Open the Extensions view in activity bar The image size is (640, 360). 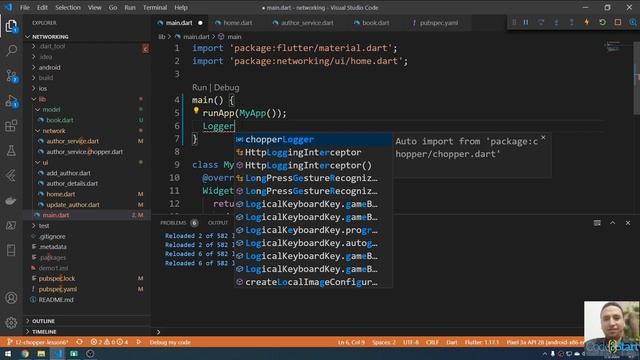(11, 126)
